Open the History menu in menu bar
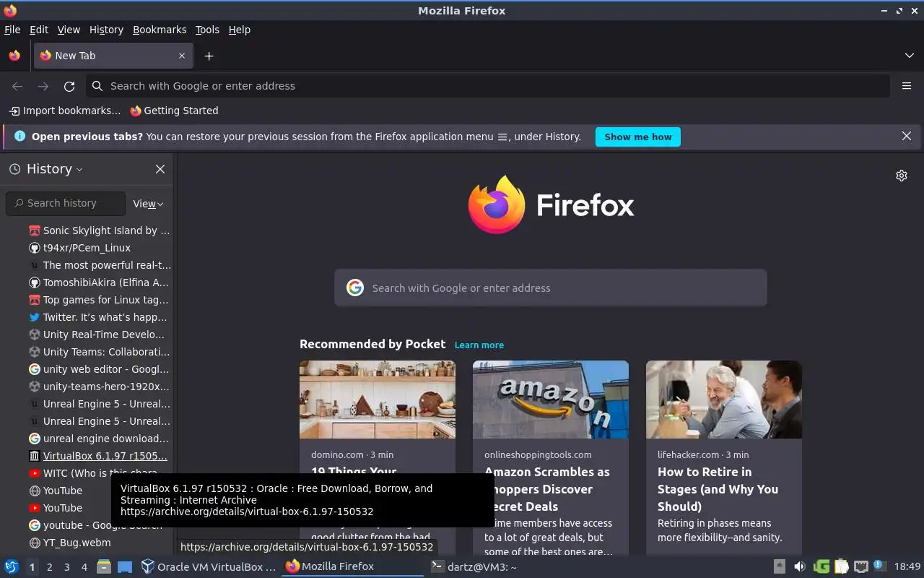Viewport: 924px width, 578px height. (x=106, y=30)
